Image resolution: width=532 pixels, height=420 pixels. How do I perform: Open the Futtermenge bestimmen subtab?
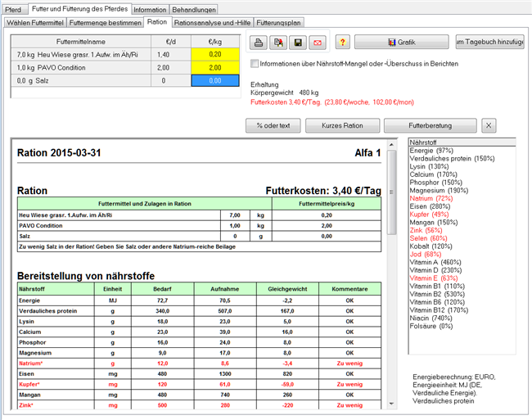tap(106, 23)
